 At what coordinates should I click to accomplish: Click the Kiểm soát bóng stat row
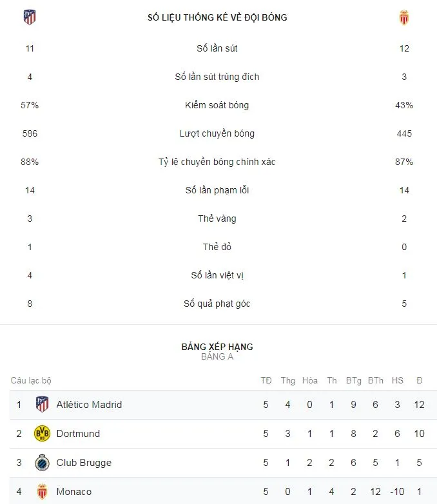coord(217,105)
